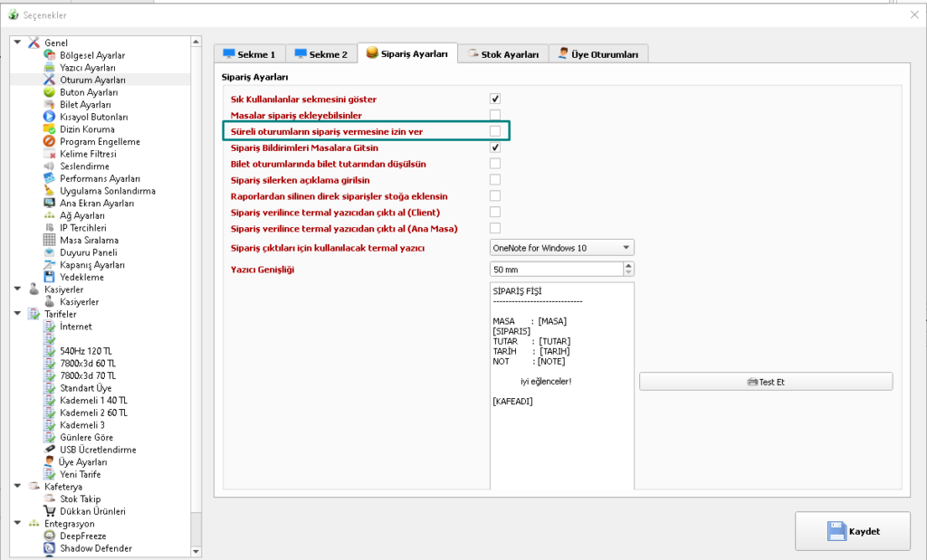Collapse the Genel tree node
The height and width of the screenshot is (560, 927).
[x=18, y=43]
